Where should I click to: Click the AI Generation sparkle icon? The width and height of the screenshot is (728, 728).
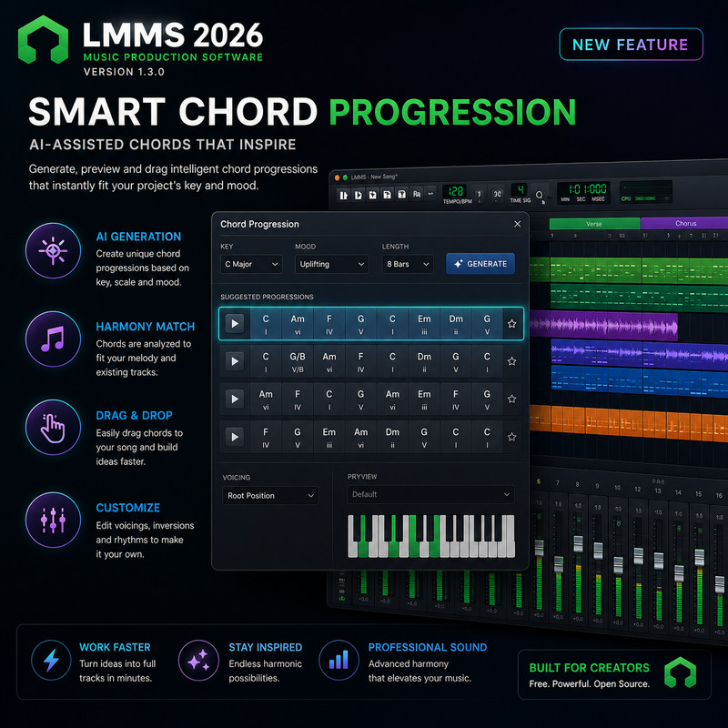54,251
